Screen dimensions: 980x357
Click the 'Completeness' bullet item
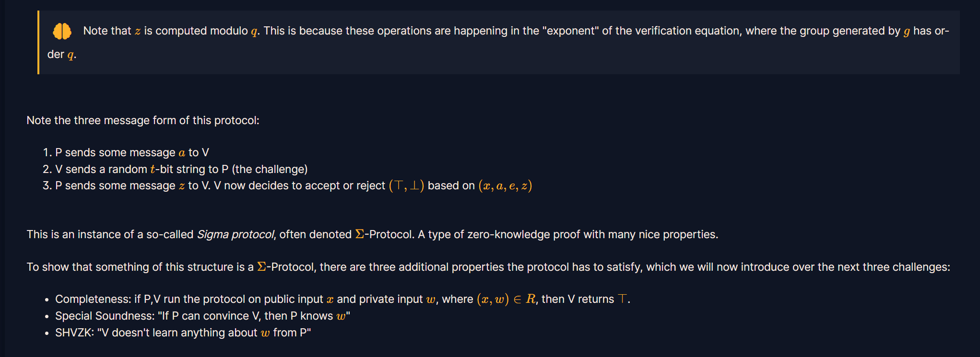point(342,299)
